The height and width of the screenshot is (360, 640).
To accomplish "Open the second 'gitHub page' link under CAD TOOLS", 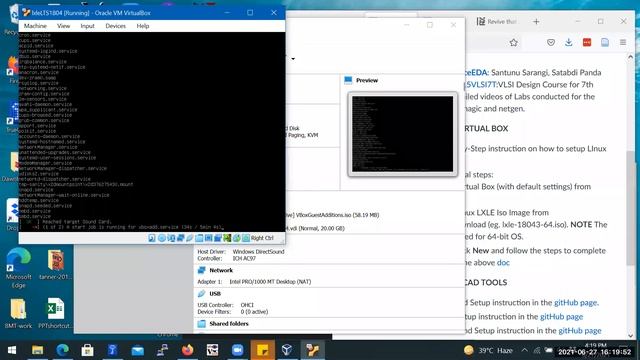I will (561, 316).
